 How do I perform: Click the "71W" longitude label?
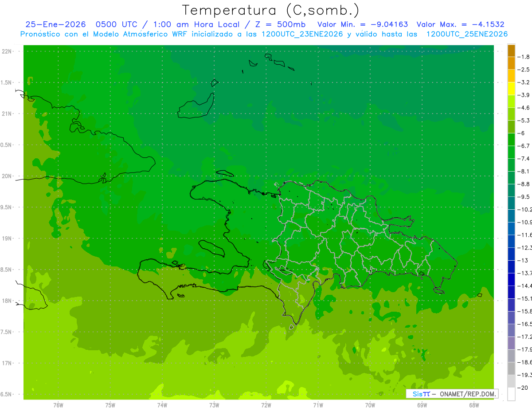click(318, 405)
